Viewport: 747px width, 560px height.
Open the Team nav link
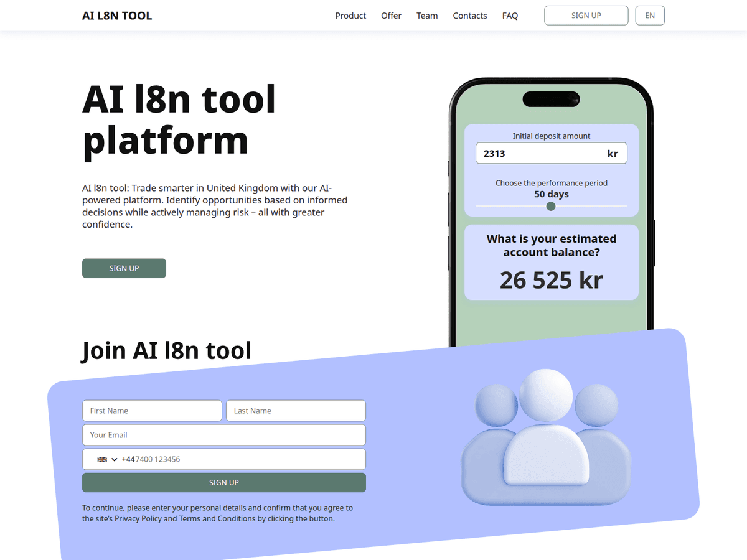(x=427, y=16)
